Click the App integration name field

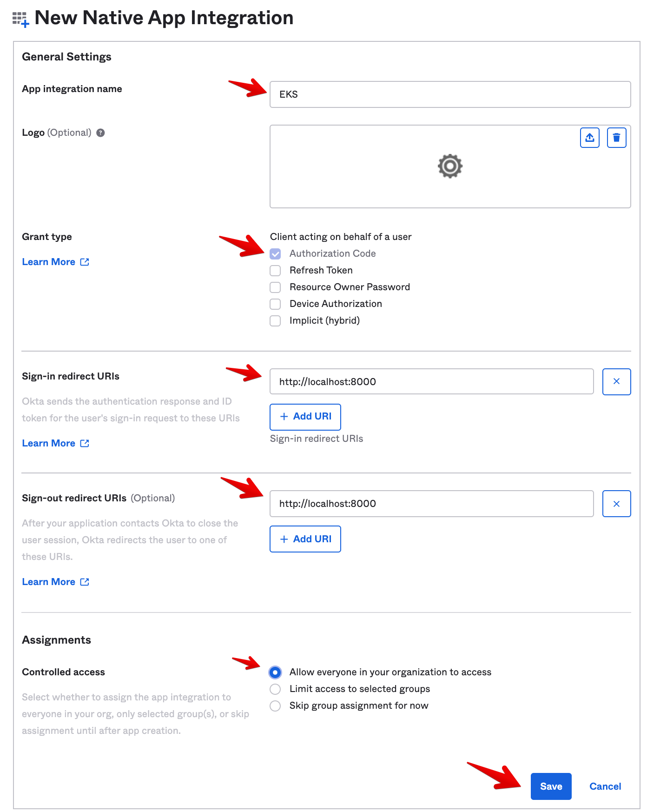click(450, 94)
